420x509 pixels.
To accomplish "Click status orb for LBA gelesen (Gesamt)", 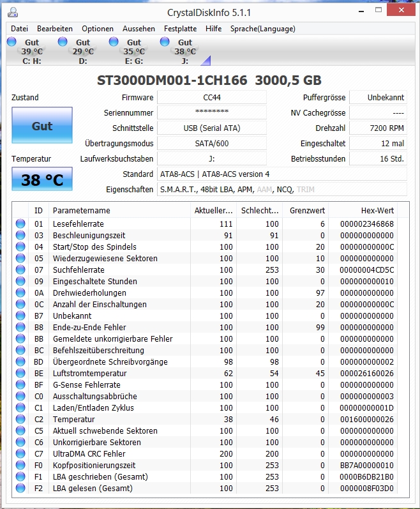I will tap(20, 488).
